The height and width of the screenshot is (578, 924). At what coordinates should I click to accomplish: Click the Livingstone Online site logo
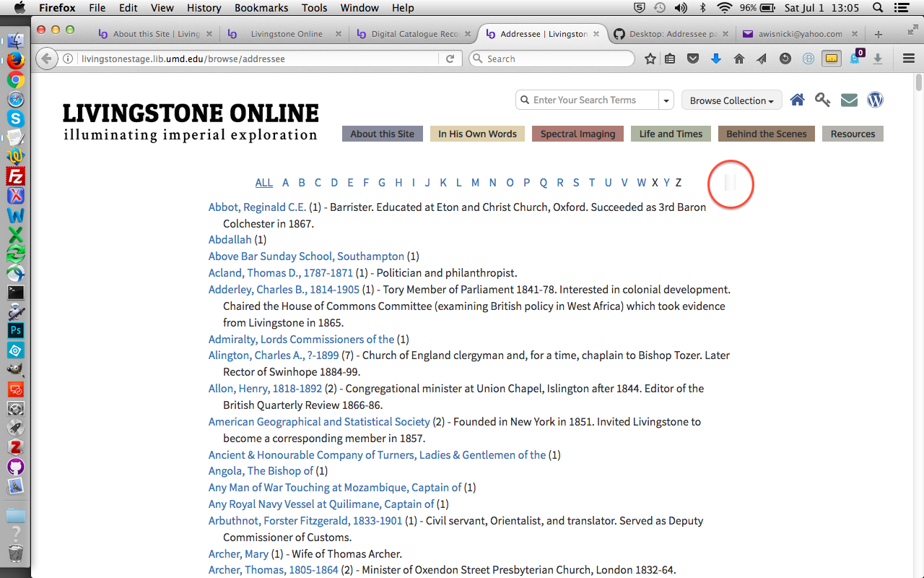coord(191,121)
